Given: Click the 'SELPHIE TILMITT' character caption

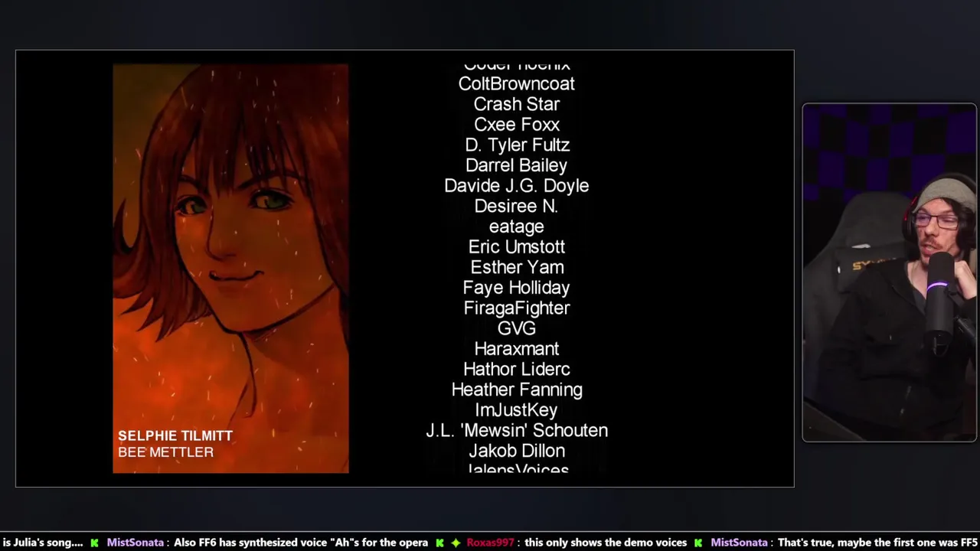Looking at the screenshot, I should click(175, 435).
